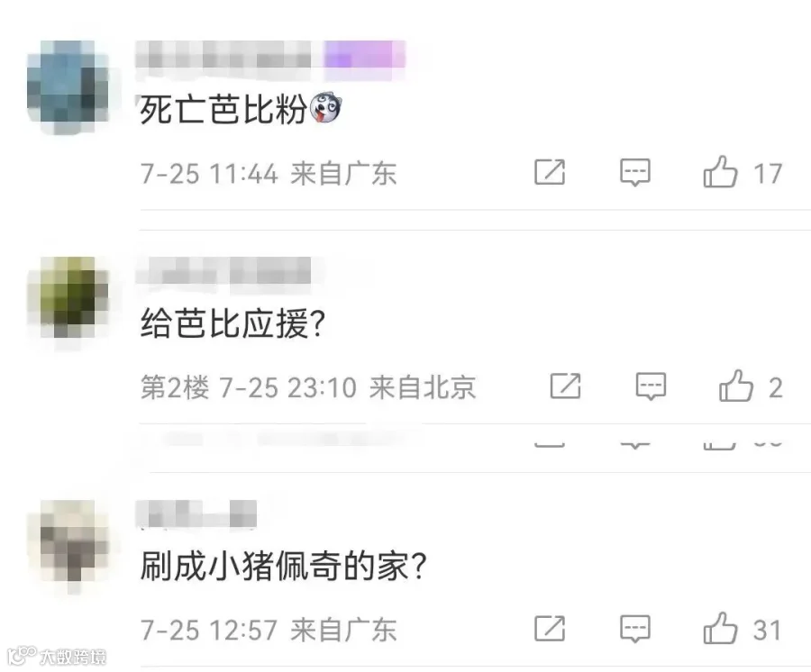Open the second commenter's green avatar
This screenshot has height=672, width=811.
68,298
